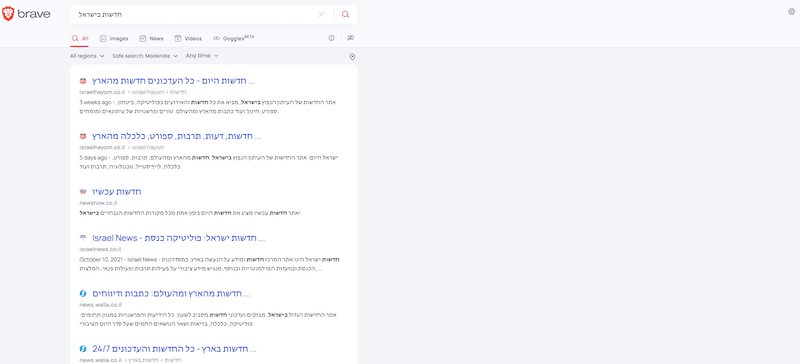This screenshot has width=800, height=364.
Task: Open settings gear in the top right corner
Action: pos(791,12)
